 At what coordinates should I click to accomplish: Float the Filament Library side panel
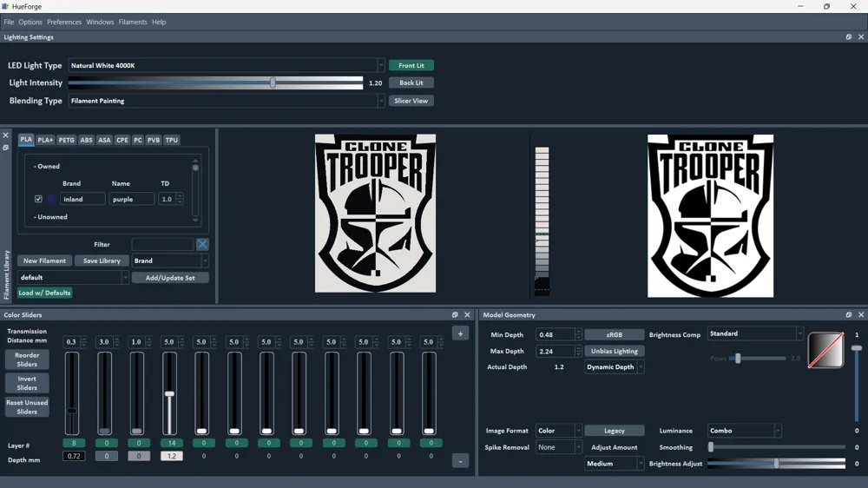5,148
